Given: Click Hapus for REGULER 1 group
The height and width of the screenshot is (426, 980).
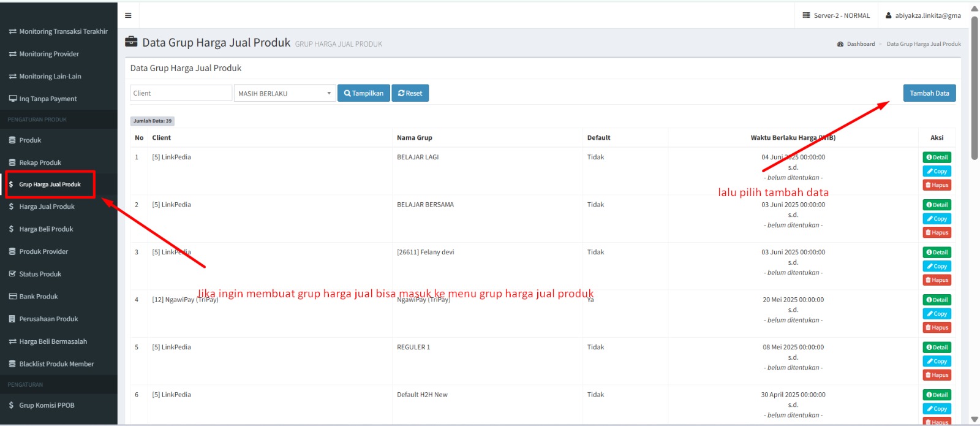Looking at the screenshot, I should tap(937, 375).
